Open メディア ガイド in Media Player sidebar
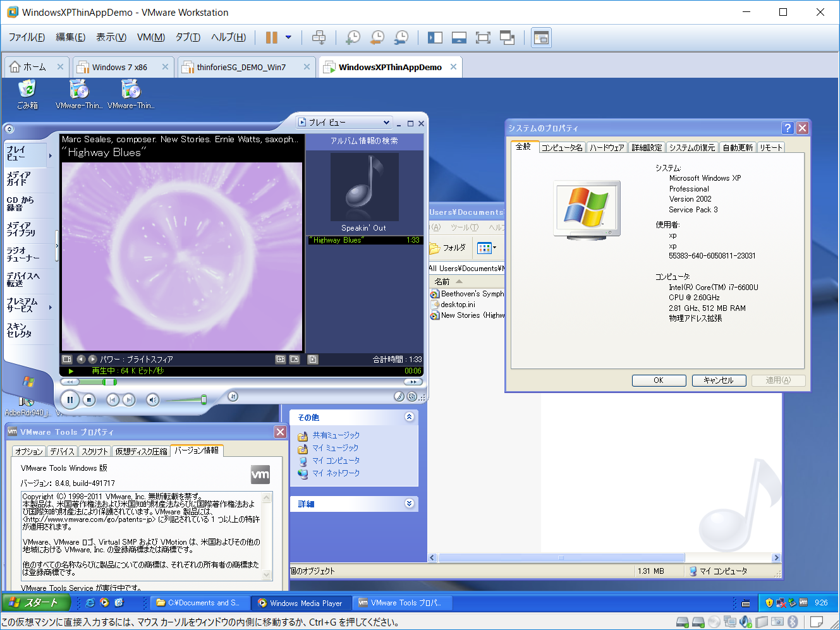Image resolution: width=840 pixels, height=630 pixels. [x=19, y=178]
